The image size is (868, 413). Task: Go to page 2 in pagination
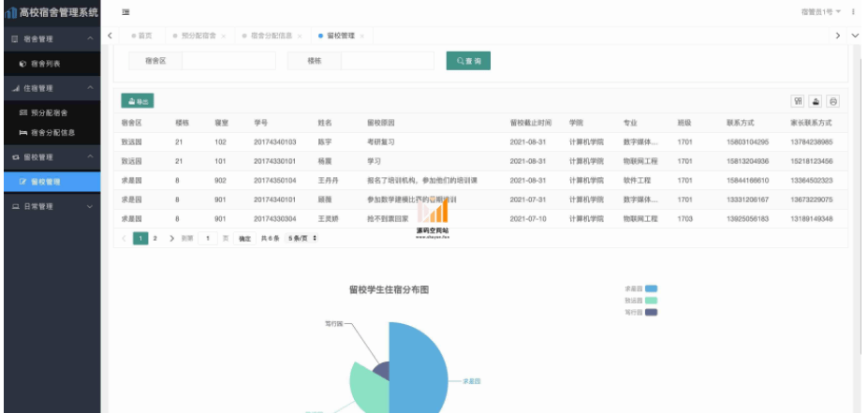point(155,239)
